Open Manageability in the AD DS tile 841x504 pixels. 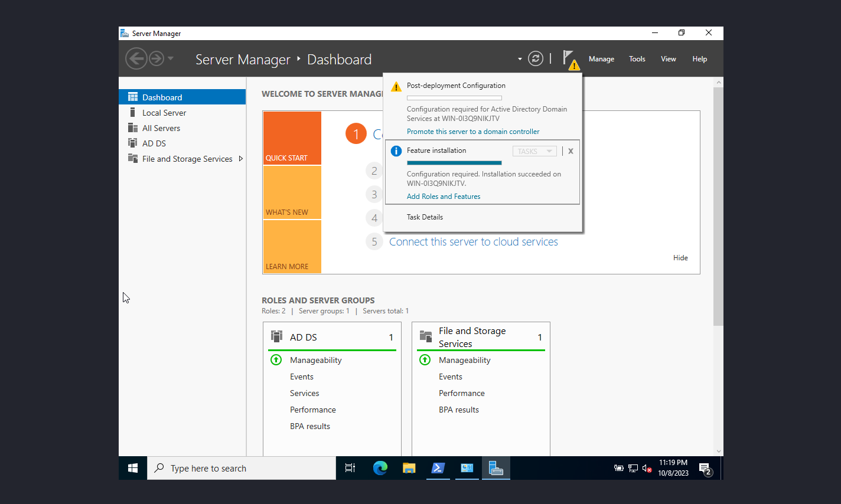316,360
